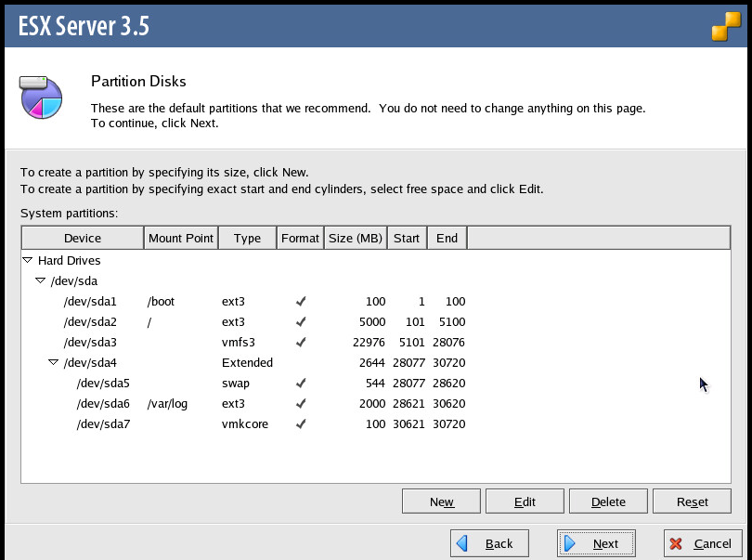This screenshot has height=560, width=752.
Task: Toggle format checkmark for vmkcore partition
Action: [301, 423]
